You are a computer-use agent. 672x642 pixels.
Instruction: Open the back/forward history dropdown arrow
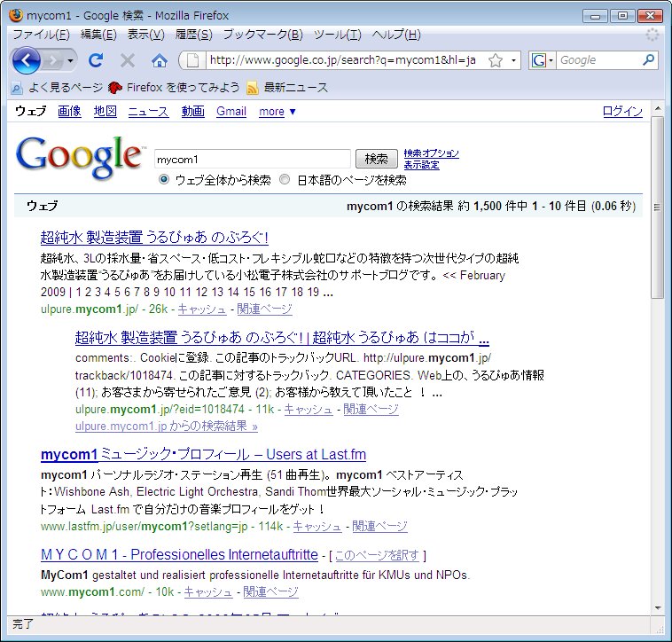coord(71,60)
